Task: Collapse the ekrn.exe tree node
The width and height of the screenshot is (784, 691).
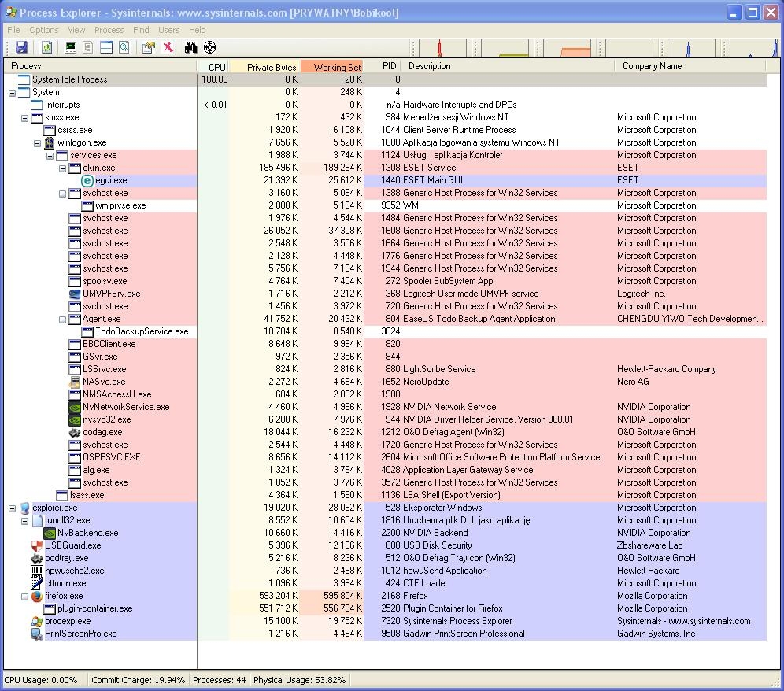Action: pyautogui.click(x=62, y=168)
